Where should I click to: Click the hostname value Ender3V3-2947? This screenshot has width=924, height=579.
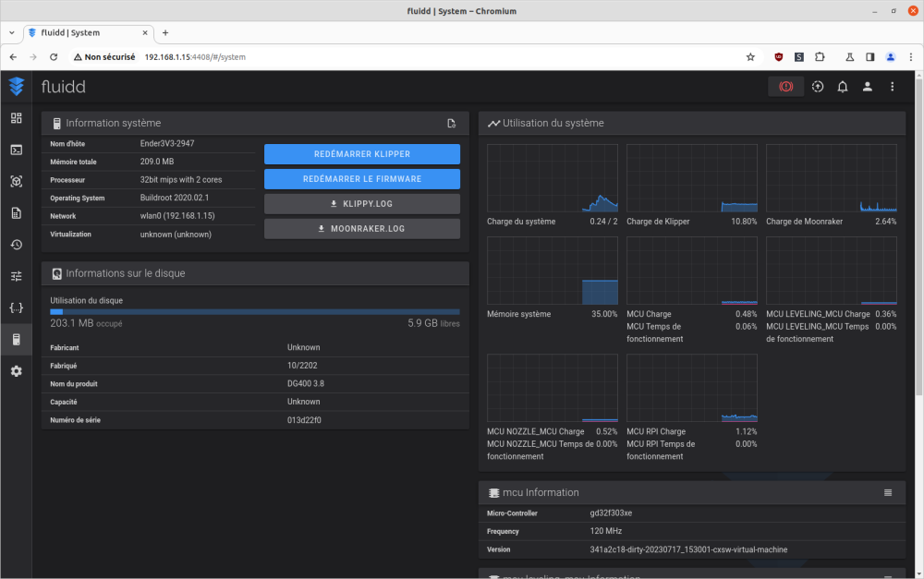(167, 143)
